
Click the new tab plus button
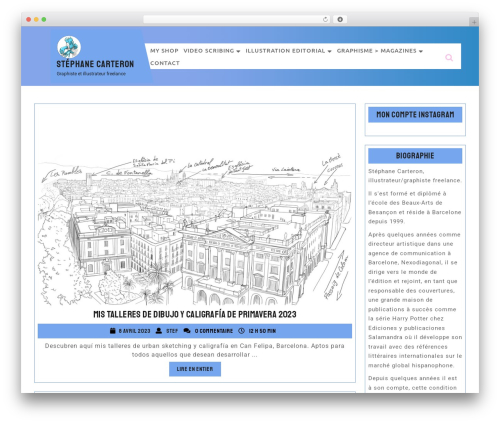pos(474,22)
